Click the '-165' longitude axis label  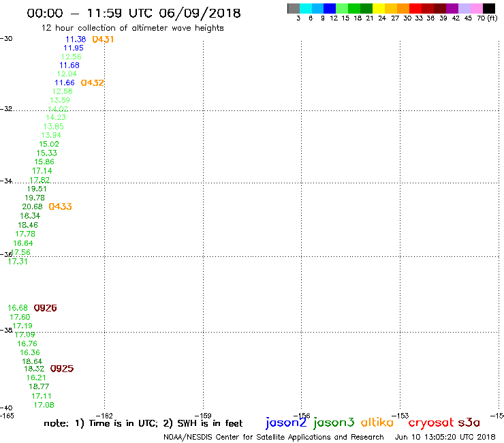7,416
